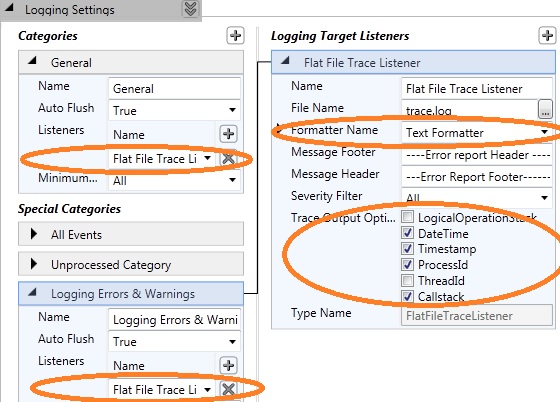Screen dimensions: 560x402
Task: Remove listener from Logging Errors & Warnings
Action: [229, 390]
